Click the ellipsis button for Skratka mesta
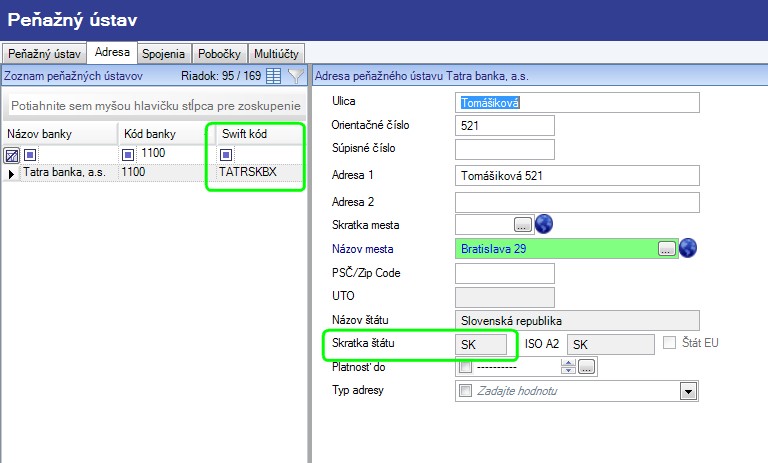Viewport: 768px width, 463px height. tap(522, 224)
